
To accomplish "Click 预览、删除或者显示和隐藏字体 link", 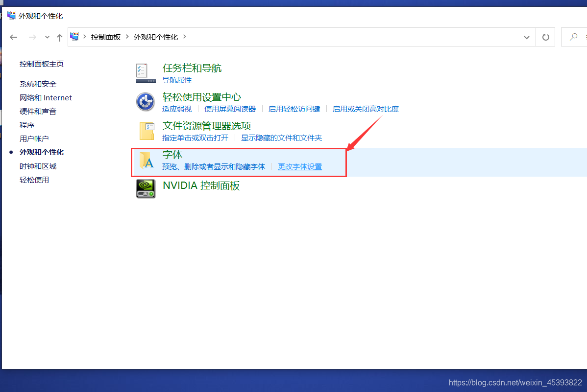I will (214, 166).
